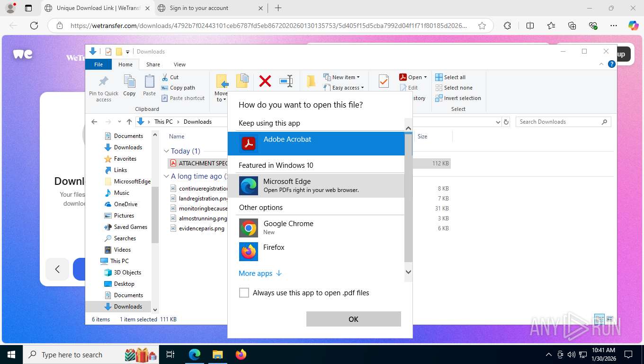Switch to large icons view icon
The image size is (644, 364).
click(x=610, y=319)
